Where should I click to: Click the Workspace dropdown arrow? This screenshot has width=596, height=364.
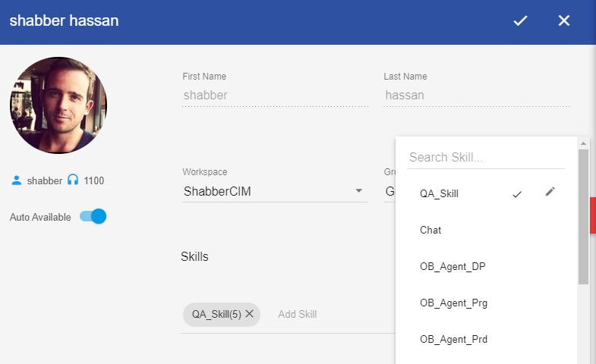(x=359, y=191)
